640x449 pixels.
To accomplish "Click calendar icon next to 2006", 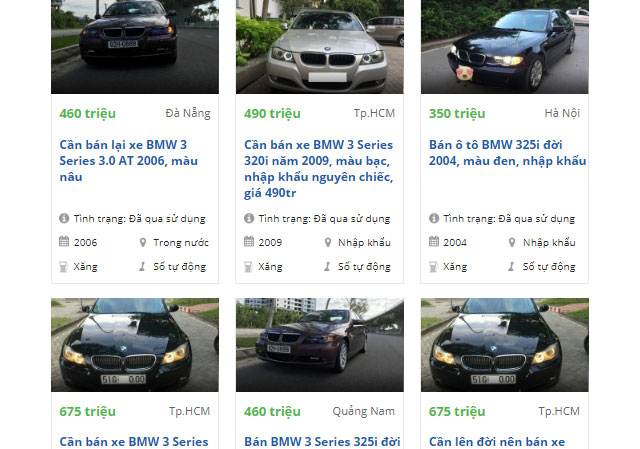I will point(64,242).
